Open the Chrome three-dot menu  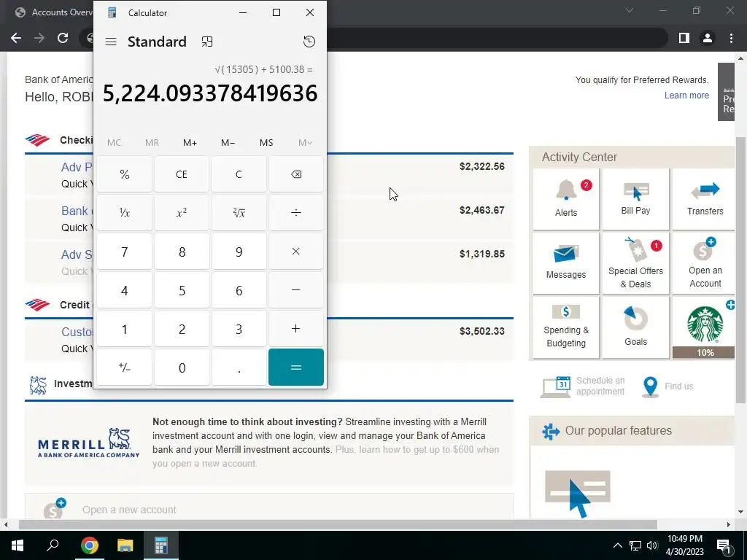(x=731, y=38)
